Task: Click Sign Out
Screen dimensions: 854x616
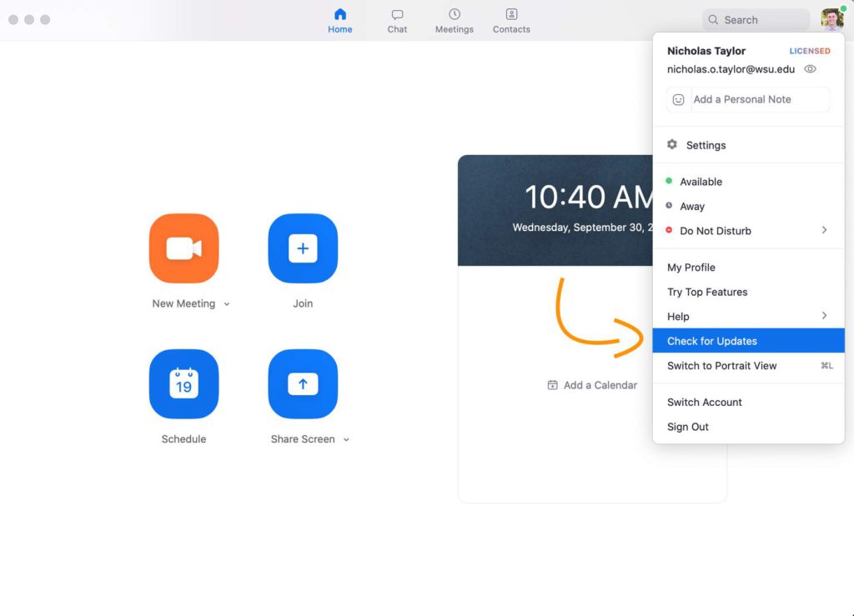Action: [x=688, y=427]
